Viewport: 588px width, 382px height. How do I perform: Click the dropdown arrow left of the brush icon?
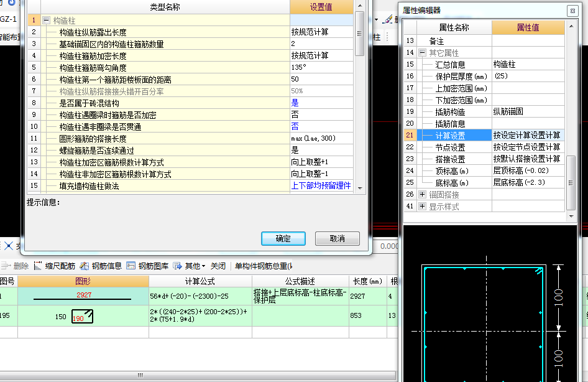click(376, 19)
